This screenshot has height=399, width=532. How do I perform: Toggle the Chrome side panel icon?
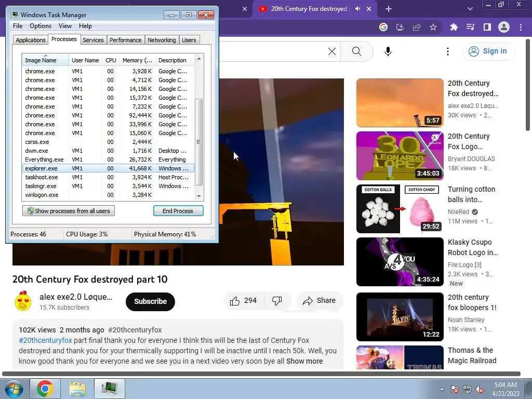[487, 27]
